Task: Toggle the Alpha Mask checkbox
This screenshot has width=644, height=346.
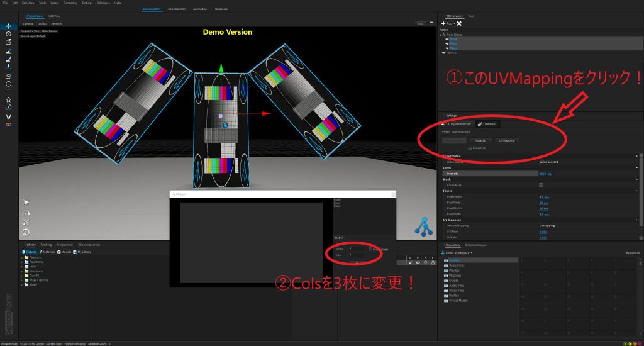Action: (541, 185)
